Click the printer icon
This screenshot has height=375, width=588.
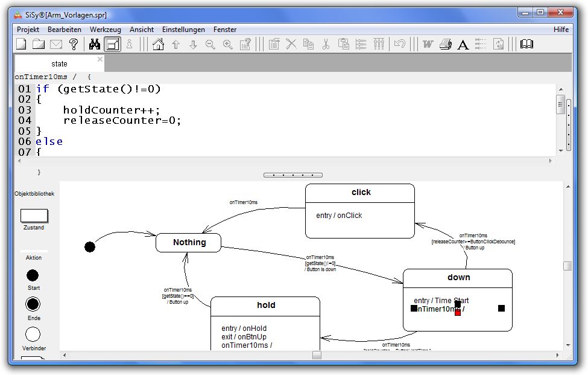point(445,44)
